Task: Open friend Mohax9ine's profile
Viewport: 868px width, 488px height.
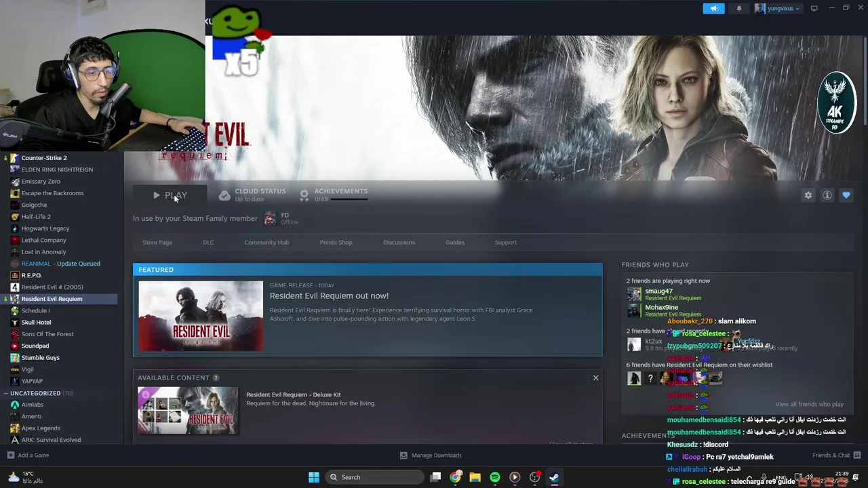Action: click(x=661, y=307)
